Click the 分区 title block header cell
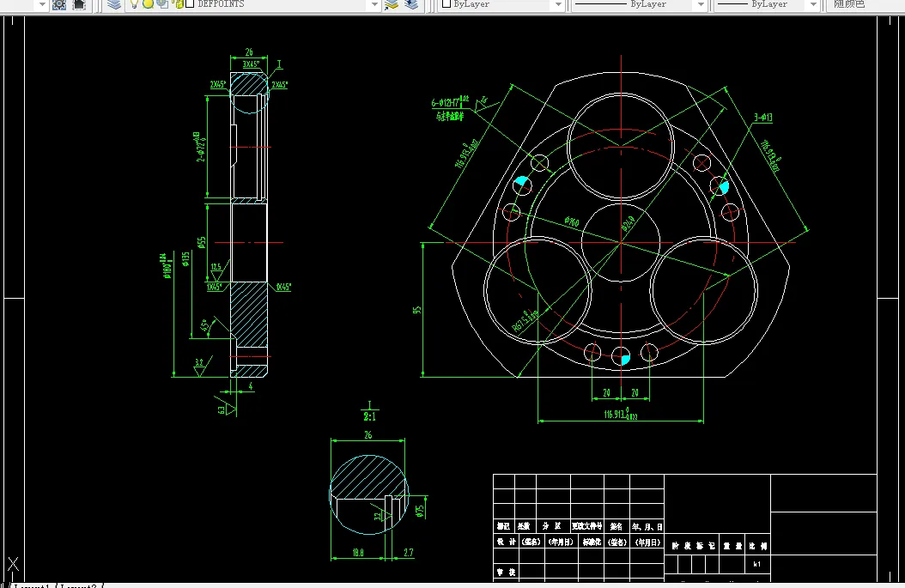Image resolution: width=905 pixels, height=588 pixels. [x=552, y=526]
